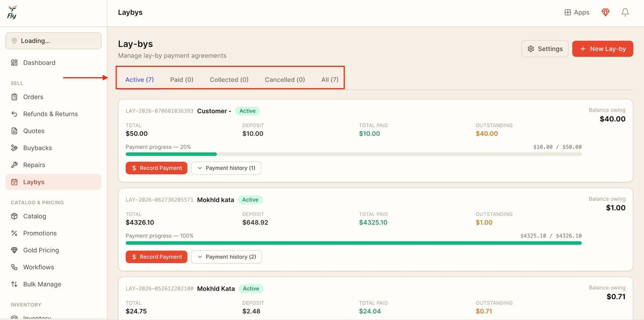Click lay-by ID LAY-2026-052612282100
Screen dimensions: 644x320
coord(159,289)
